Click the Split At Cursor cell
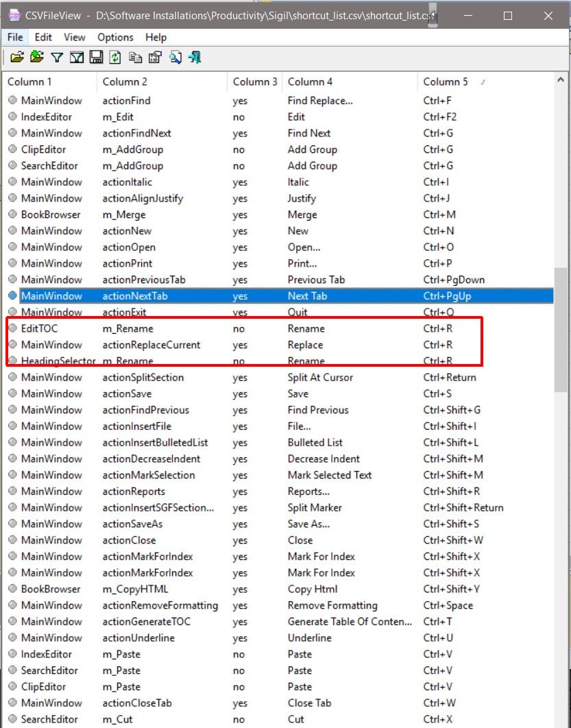The image size is (571, 728). 320,377
